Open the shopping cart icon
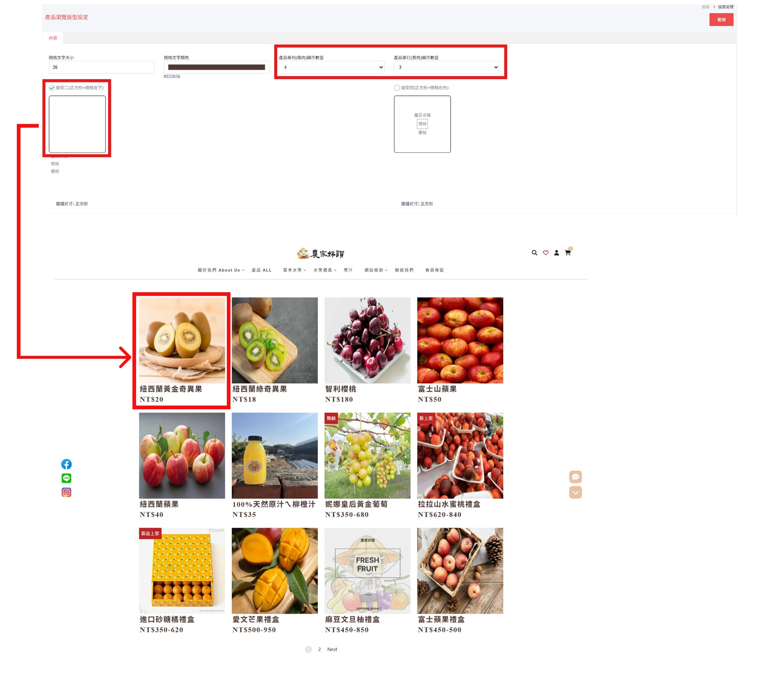The height and width of the screenshot is (696, 784). point(568,253)
